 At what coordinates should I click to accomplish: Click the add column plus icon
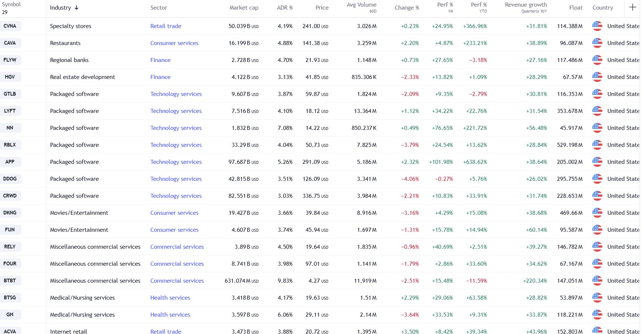633,7
